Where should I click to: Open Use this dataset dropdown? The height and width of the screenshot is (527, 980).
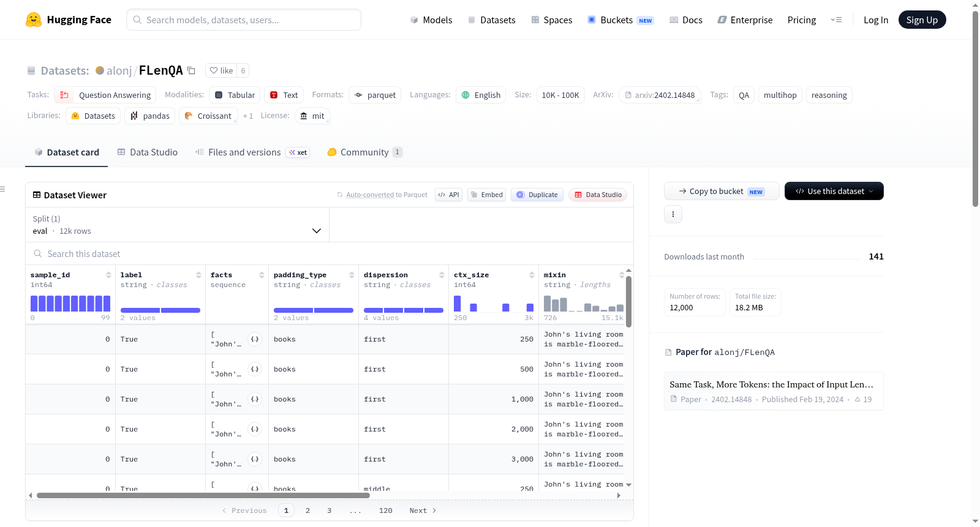[834, 191]
